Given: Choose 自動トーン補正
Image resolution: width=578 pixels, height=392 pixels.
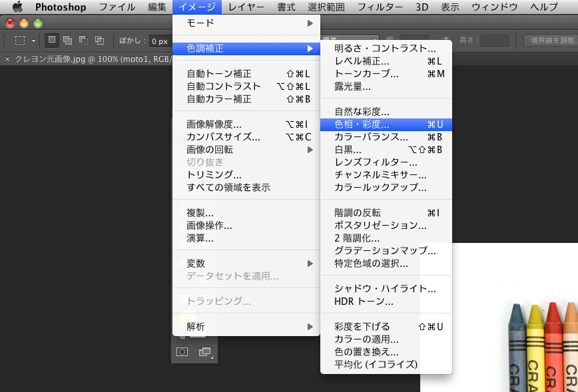Looking at the screenshot, I should coord(246,74).
